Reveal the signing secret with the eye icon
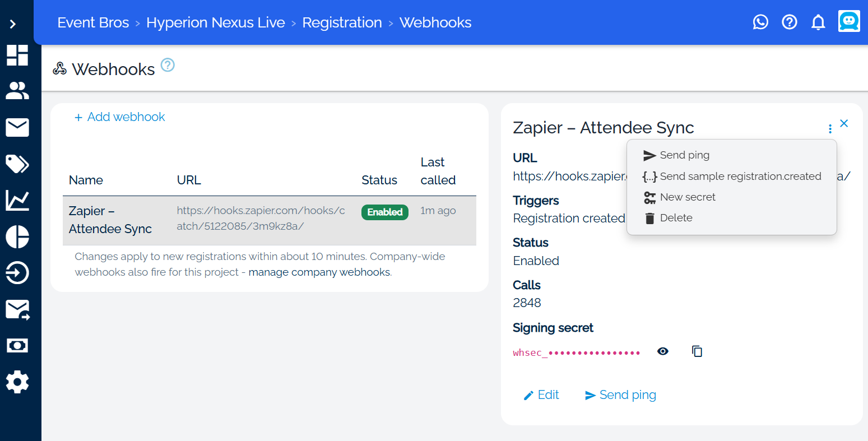The height and width of the screenshot is (441, 868). pyautogui.click(x=663, y=351)
